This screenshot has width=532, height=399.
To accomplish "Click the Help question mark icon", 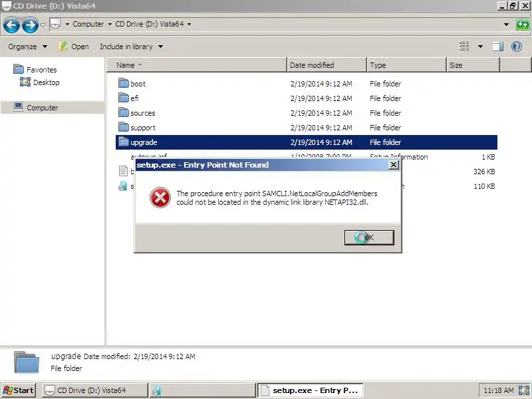I will (x=517, y=46).
